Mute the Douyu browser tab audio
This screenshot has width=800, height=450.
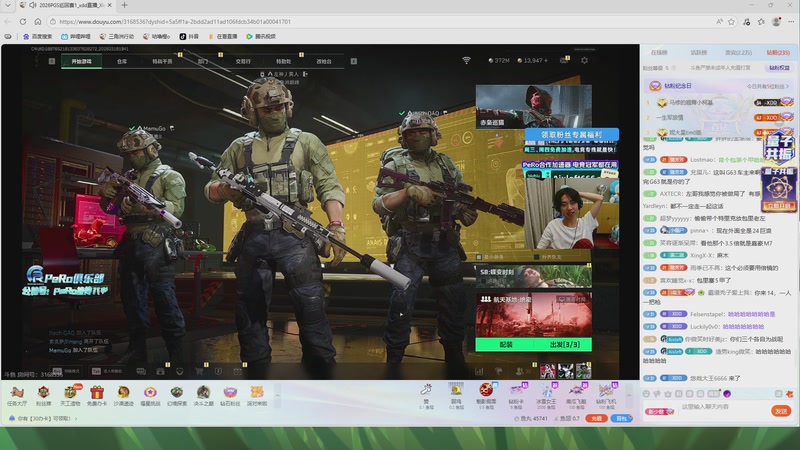pyautogui.click(x=33, y=5)
